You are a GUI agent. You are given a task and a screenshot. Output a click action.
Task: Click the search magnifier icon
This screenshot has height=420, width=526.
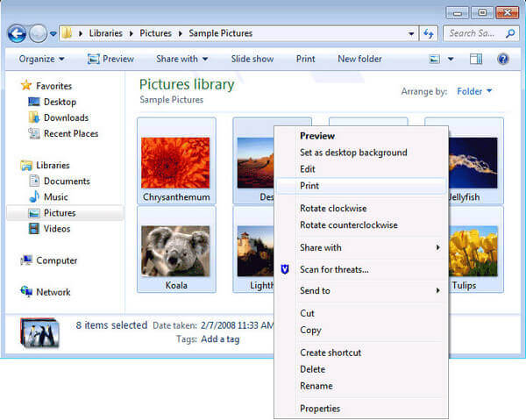(x=510, y=33)
